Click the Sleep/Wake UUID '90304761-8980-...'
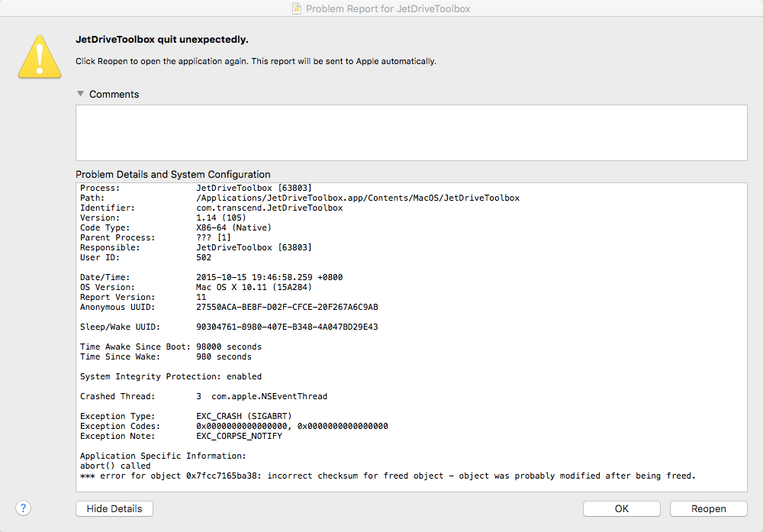Image resolution: width=763 pixels, height=532 pixels. click(x=287, y=327)
